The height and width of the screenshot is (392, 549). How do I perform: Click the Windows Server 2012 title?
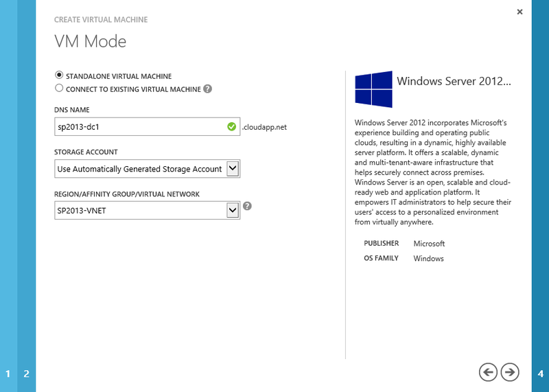(454, 81)
